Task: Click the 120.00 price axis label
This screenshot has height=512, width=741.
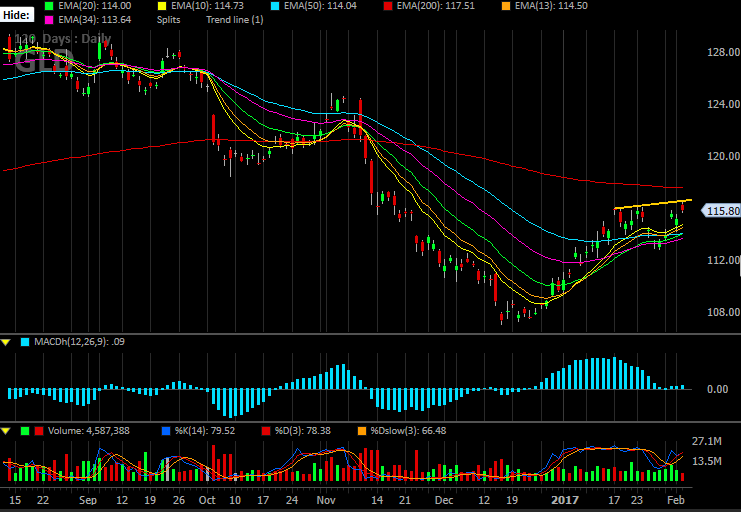Action: pos(723,156)
